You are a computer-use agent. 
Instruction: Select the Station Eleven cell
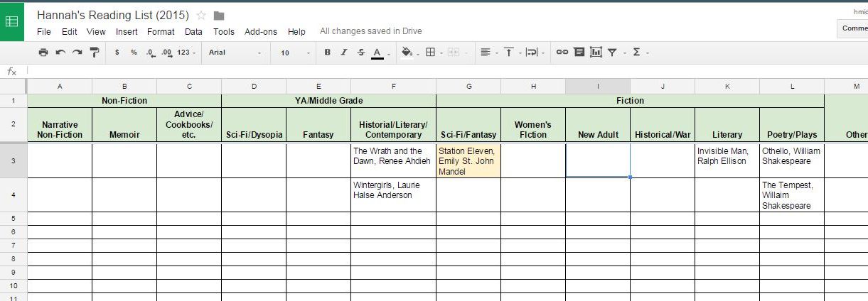(x=468, y=161)
